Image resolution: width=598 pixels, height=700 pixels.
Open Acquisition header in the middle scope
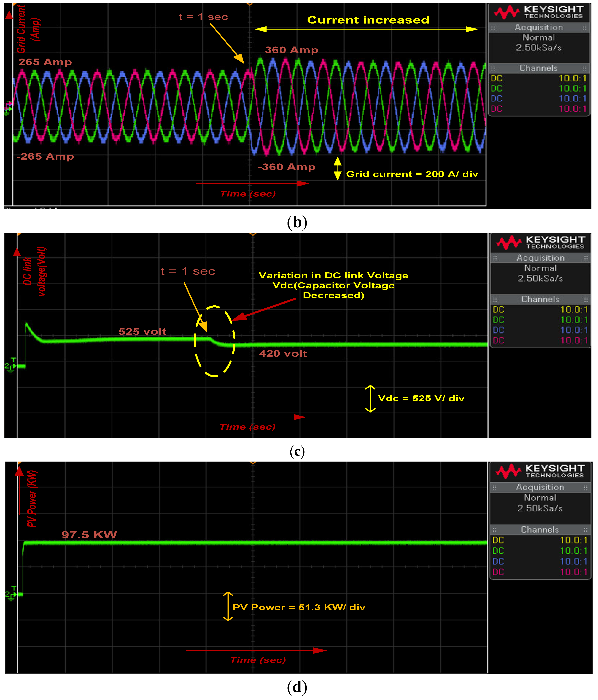tap(540, 258)
